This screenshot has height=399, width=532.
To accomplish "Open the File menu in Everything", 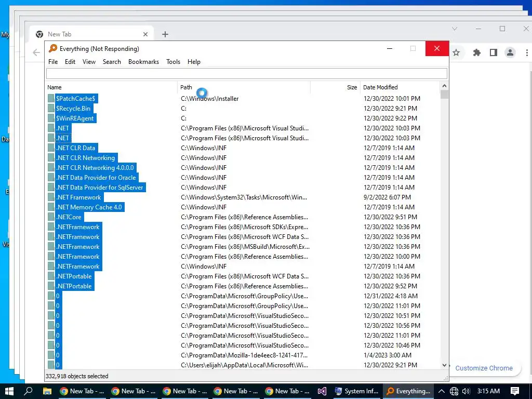I will 53,62.
